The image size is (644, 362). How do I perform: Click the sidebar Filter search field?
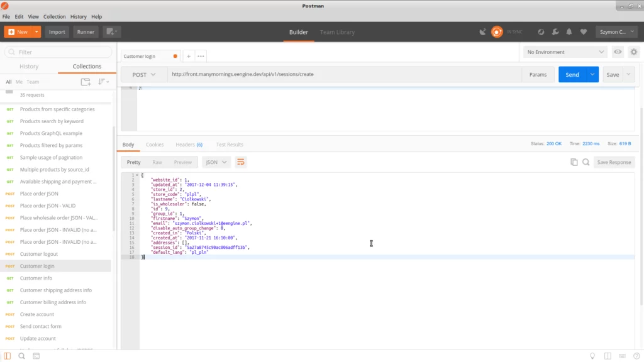coord(58,52)
